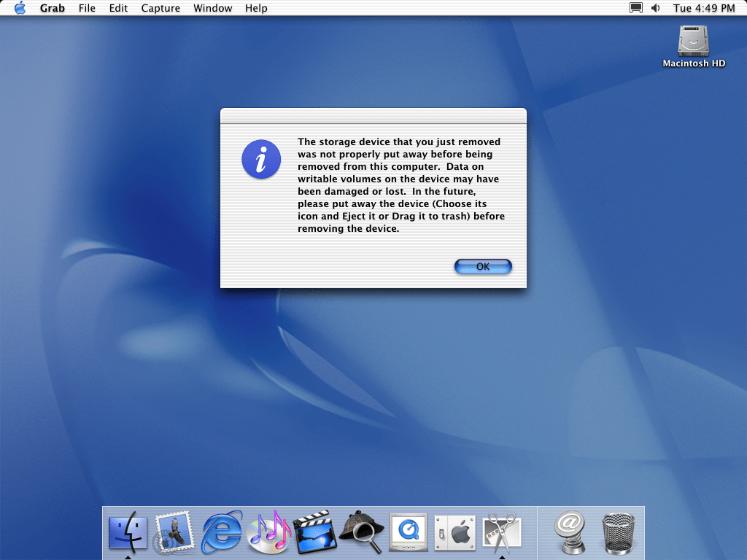
Task: Open the Trash in the Dock
Action: click(618, 533)
